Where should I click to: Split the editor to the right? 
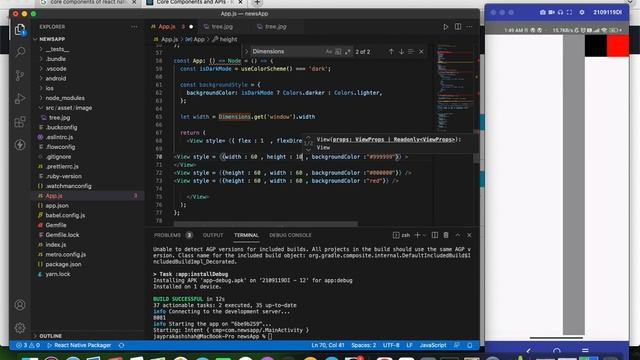(458, 27)
